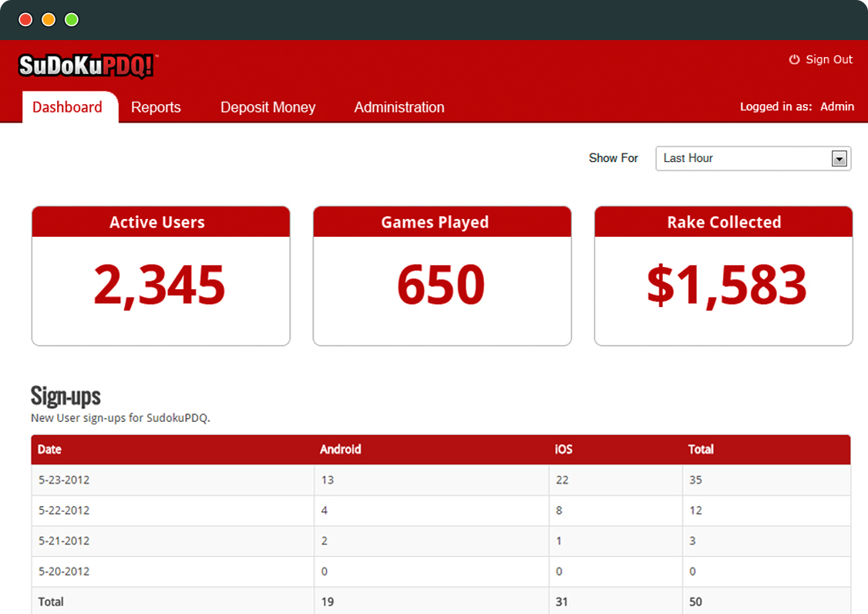The height and width of the screenshot is (614, 868).
Task: Click Android value 2 for 5-21-2012
Action: [x=325, y=541]
